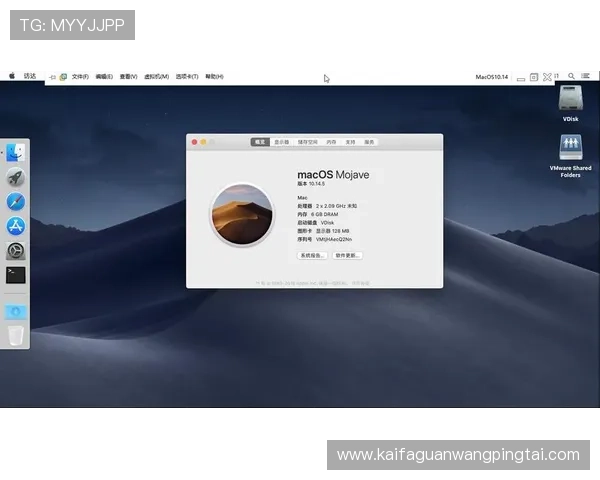Open Launchpad rocket icon in Dock
Screen dimensions: 600x480
16,177
